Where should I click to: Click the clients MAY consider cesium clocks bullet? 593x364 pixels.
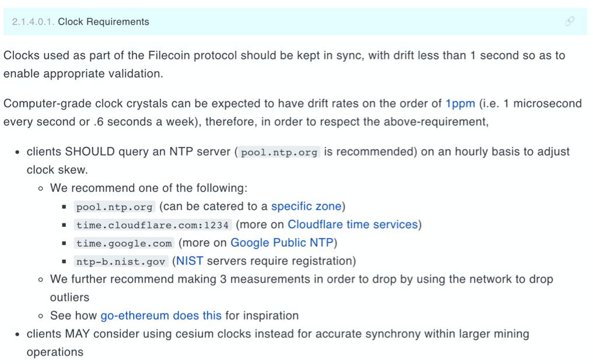pos(278,343)
